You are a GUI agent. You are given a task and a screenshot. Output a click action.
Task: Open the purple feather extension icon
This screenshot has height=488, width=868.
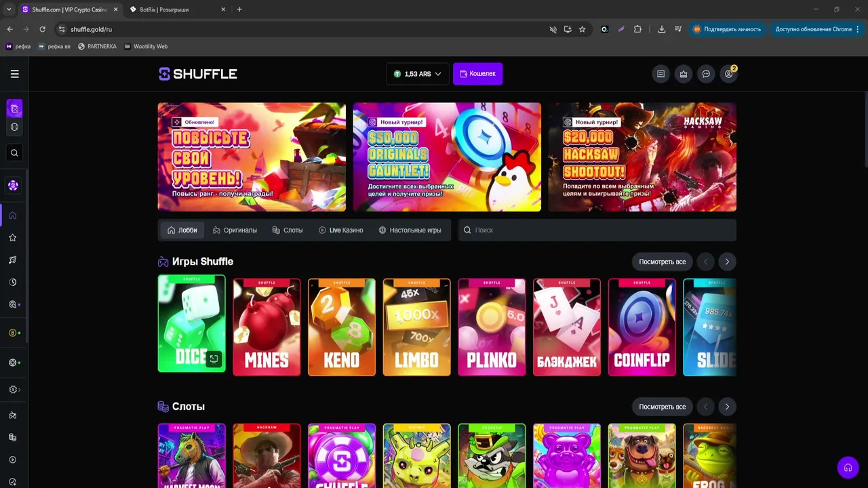pos(620,29)
